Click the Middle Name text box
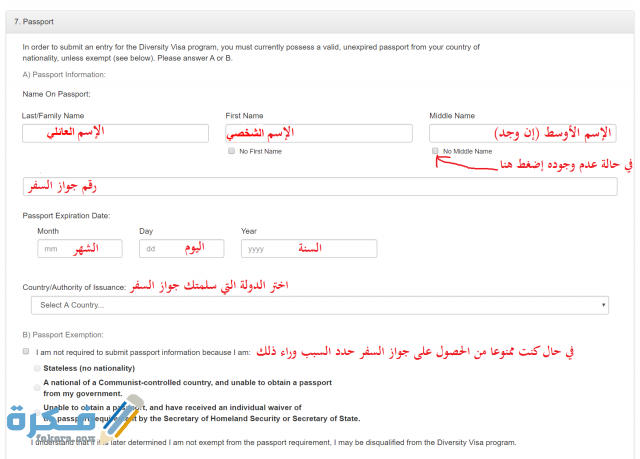 [522, 133]
